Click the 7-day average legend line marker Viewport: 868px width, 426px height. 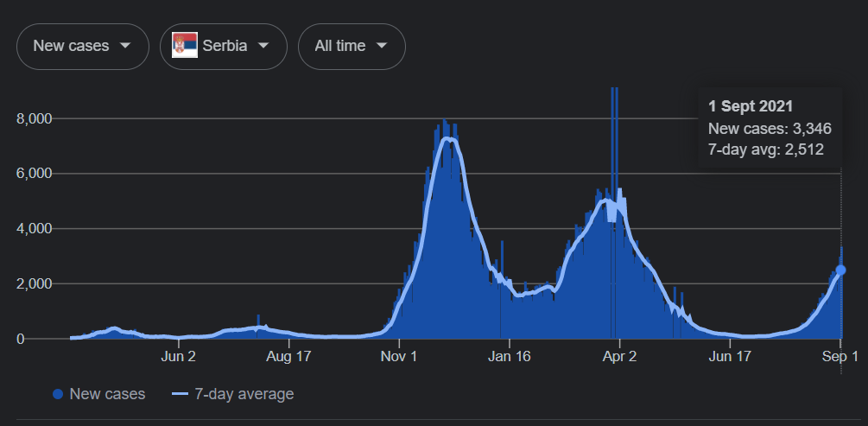(x=180, y=394)
